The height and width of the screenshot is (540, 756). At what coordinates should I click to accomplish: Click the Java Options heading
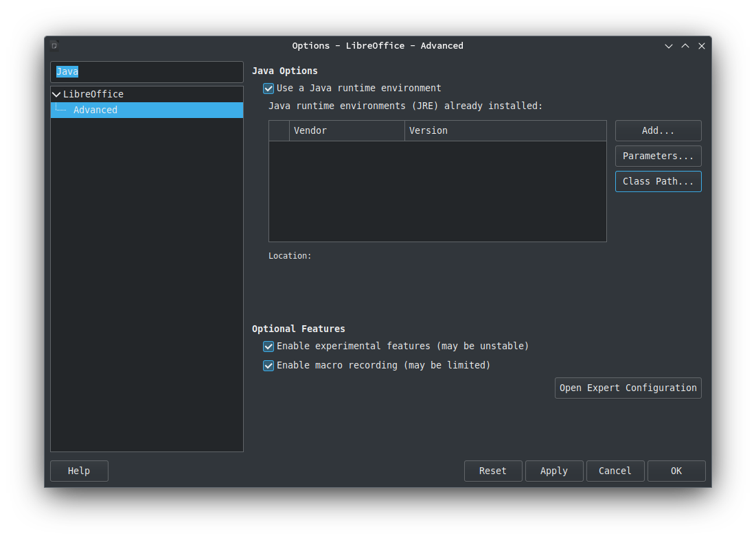point(285,71)
